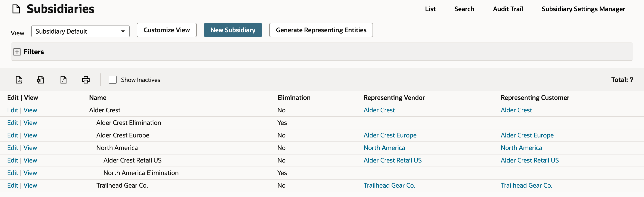The width and height of the screenshot is (644, 197).
Task: Open Alder Crest Europe representing vendor
Action: coord(390,135)
